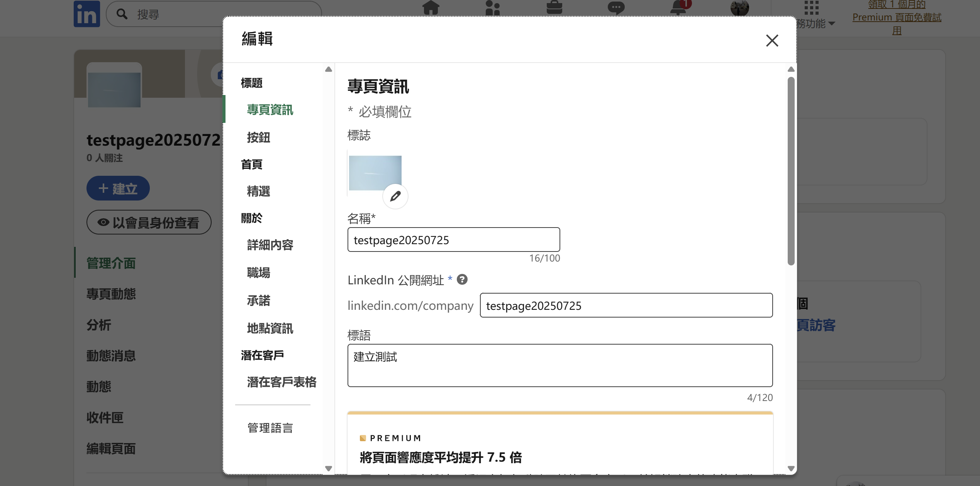Click the main content scrollbar thumb
980x486 pixels.
click(x=791, y=171)
